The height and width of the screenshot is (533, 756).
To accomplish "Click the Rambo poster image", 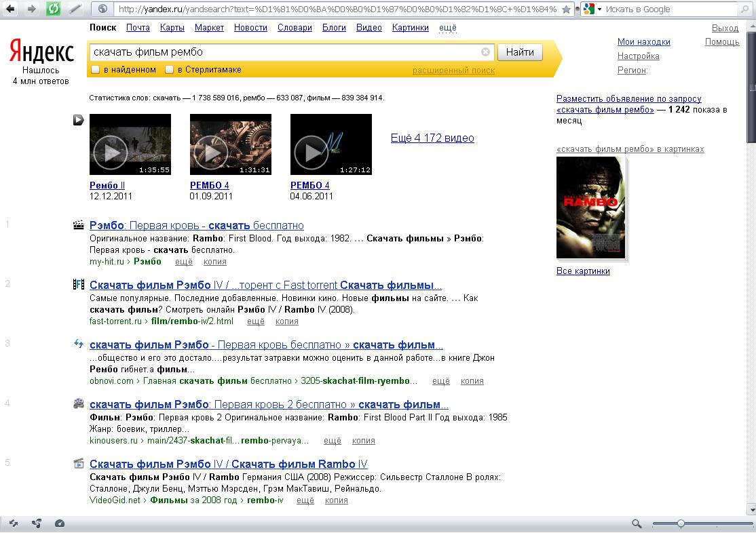I will (591, 208).
